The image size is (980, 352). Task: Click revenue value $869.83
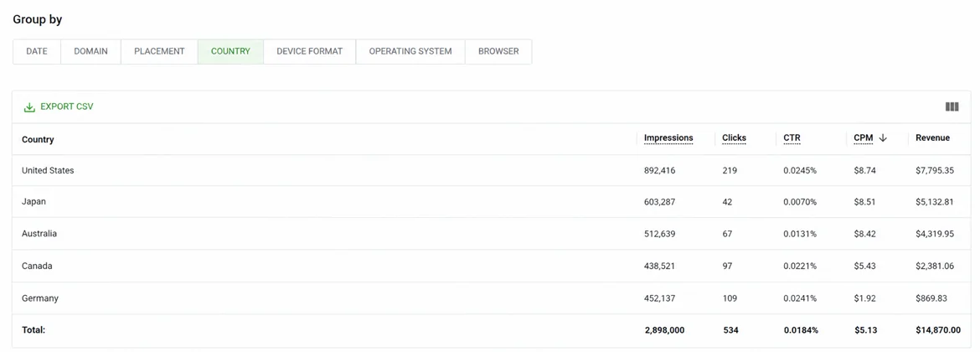tap(931, 298)
